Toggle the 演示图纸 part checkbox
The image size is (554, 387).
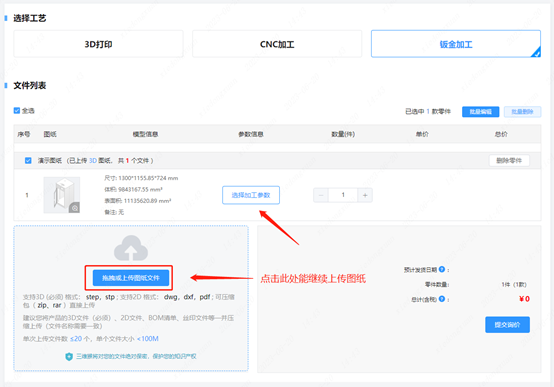pos(28,160)
